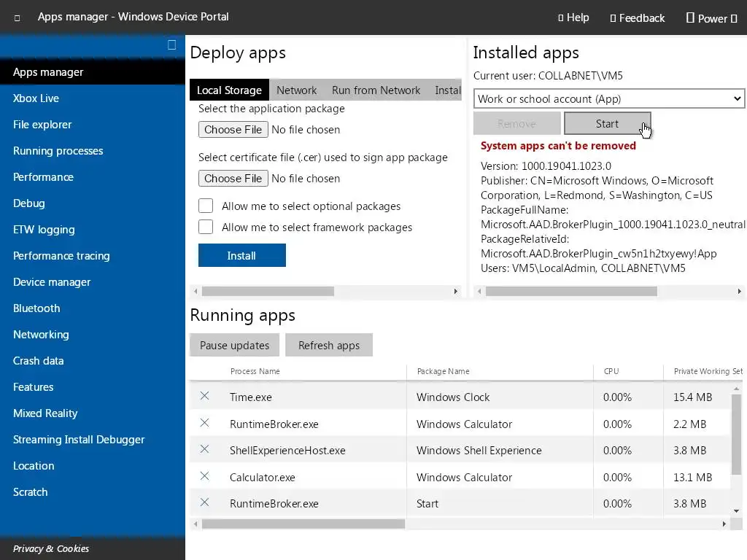Check 'Allow me to select framework packages'
Viewport: 747px width, 560px height.
click(x=206, y=227)
